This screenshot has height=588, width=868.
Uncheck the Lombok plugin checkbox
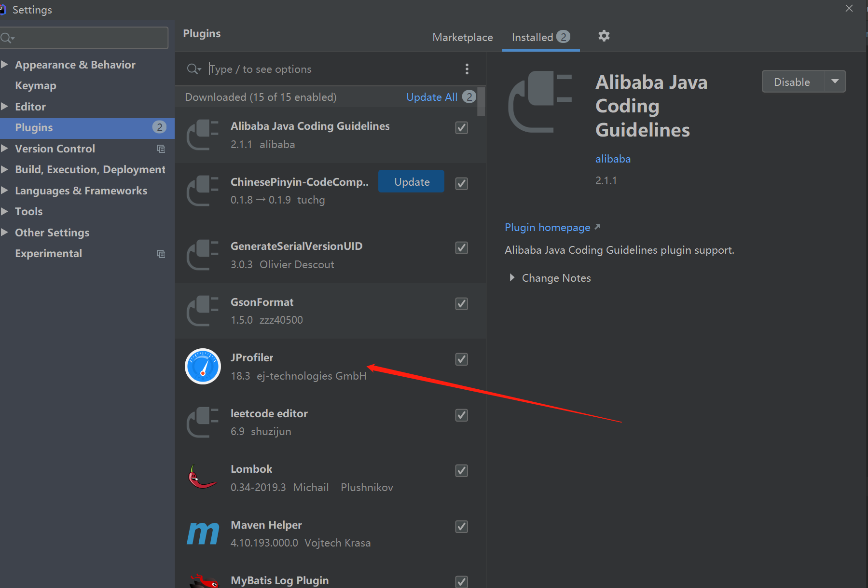[461, 471]
